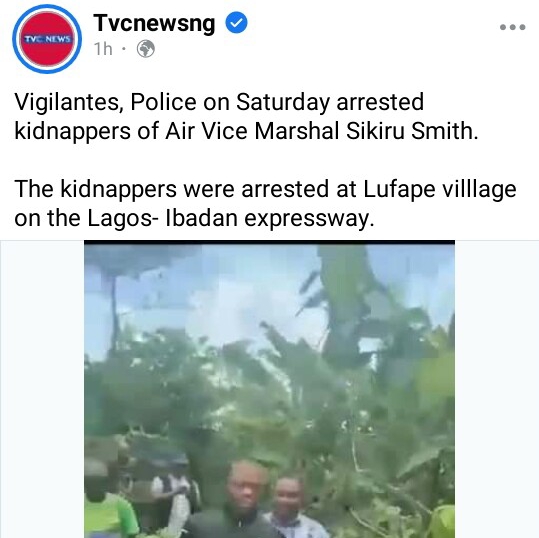Click the blank area right of the video
The height and width of the screenshot is (538, 539).
(x=497, y=389)
